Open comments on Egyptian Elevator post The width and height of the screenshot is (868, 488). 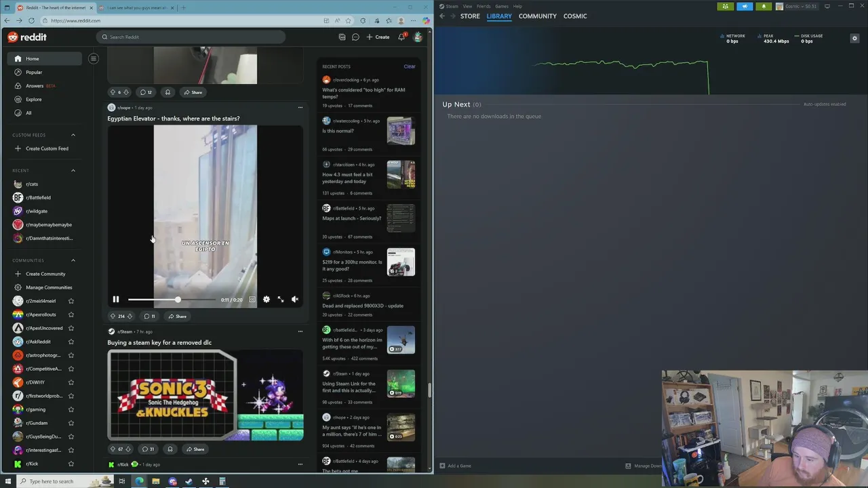(149, 316)
